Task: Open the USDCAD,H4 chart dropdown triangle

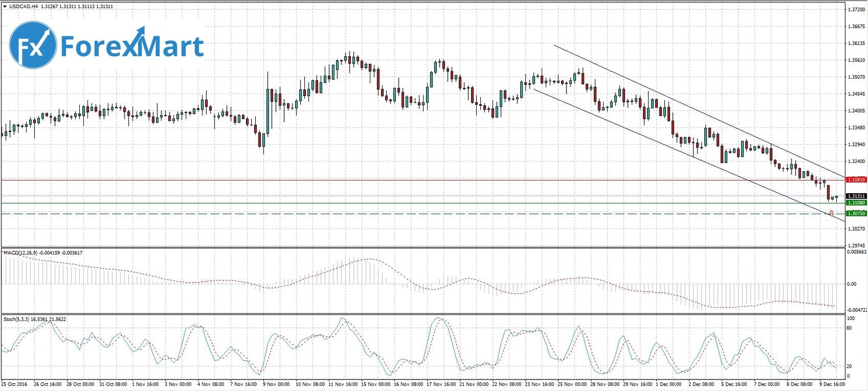Action: (x=5, y=6)
